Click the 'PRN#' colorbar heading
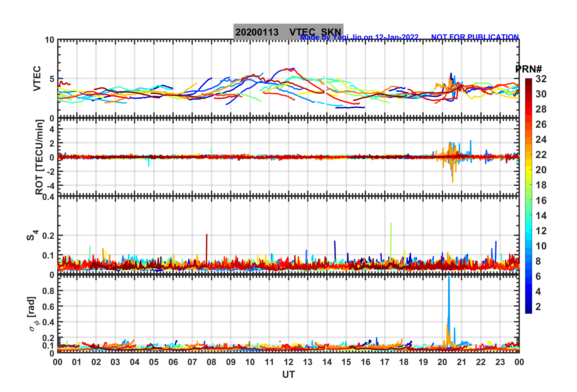Image resolution: width=577 pixels, height=392 pixels. click(x=528, y=69)
